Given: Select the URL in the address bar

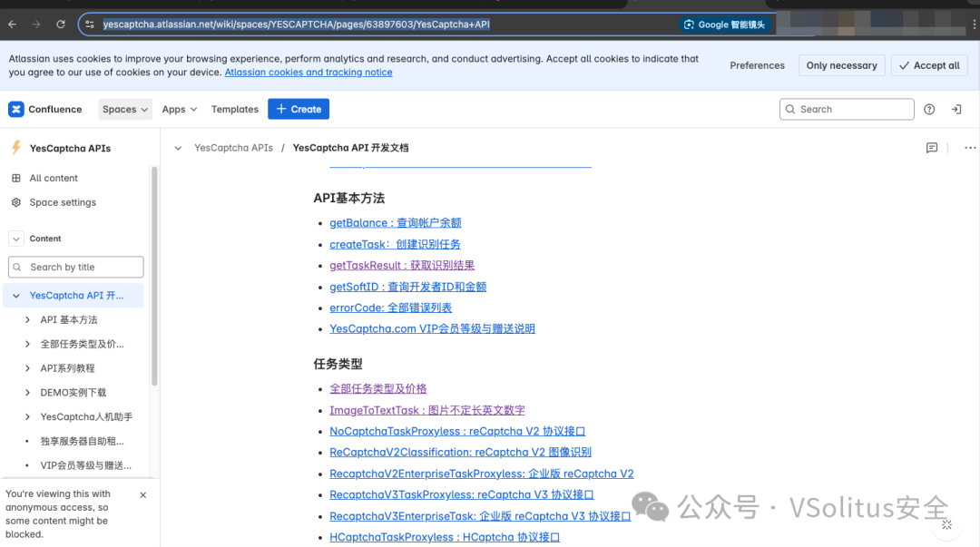Looking at the screenshot, I should coord(296,24).
